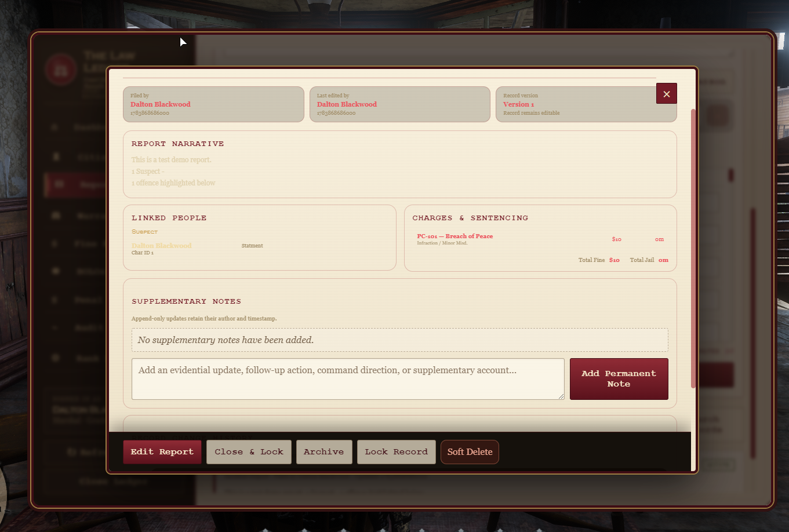This screenshot has height=532, width=789.
Task: Click the Edit Report button
Action: point(162,452)
